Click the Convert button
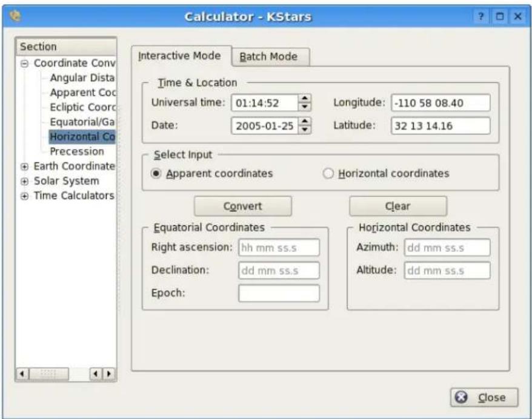 click(242, 206)
